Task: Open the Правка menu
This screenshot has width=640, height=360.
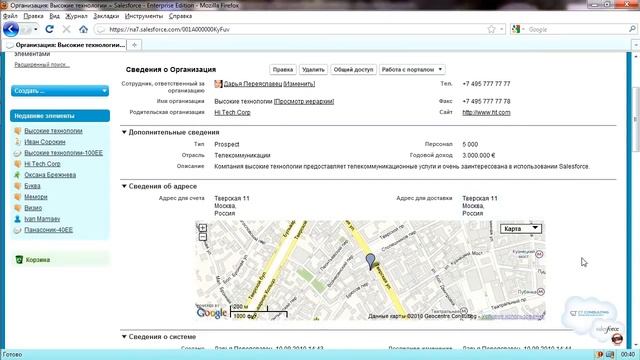Action: (x=33, y=16)
